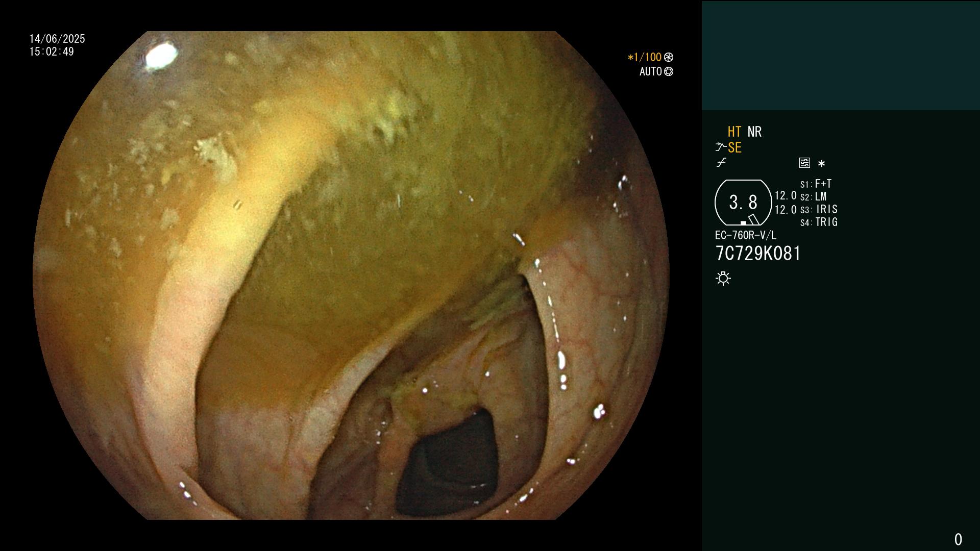
Task: Click the scope diameter diagram showing 3.8
Action: (743, 203)
